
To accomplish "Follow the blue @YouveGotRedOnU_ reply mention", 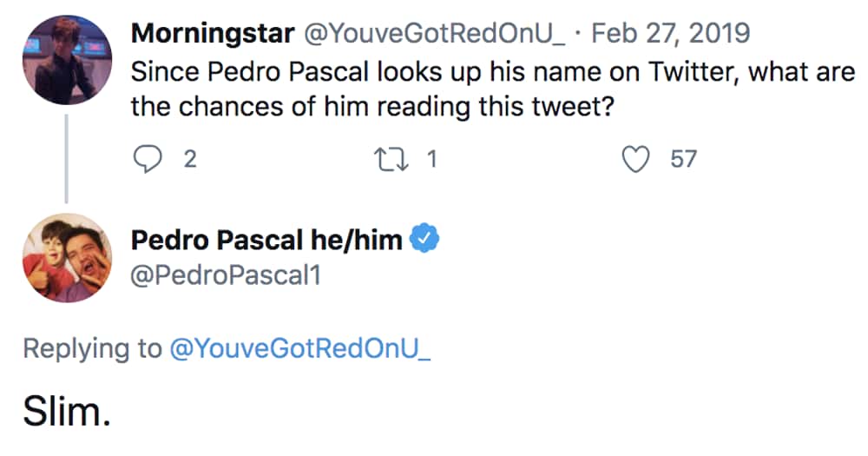I will (x=300, y=348).
